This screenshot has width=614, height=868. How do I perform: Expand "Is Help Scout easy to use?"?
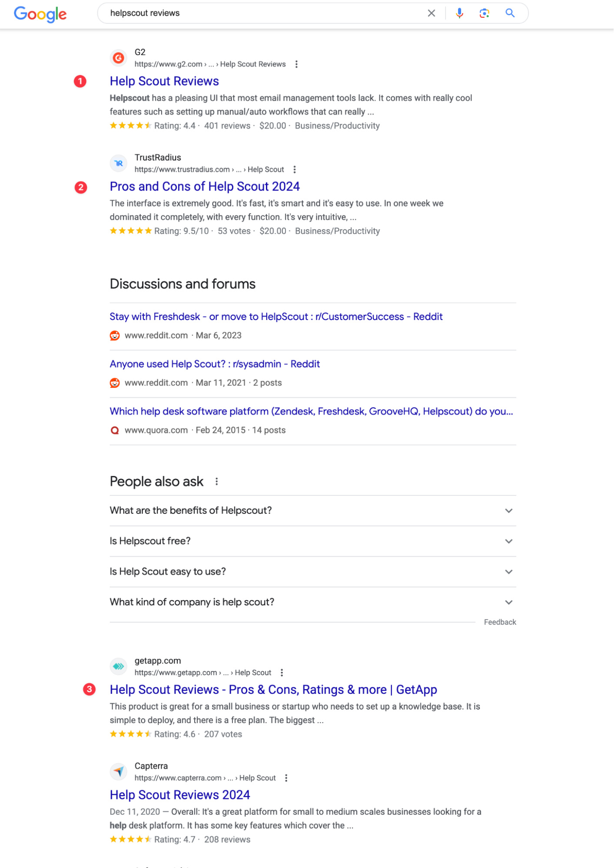pyautogui.click(x=313, y=571)
